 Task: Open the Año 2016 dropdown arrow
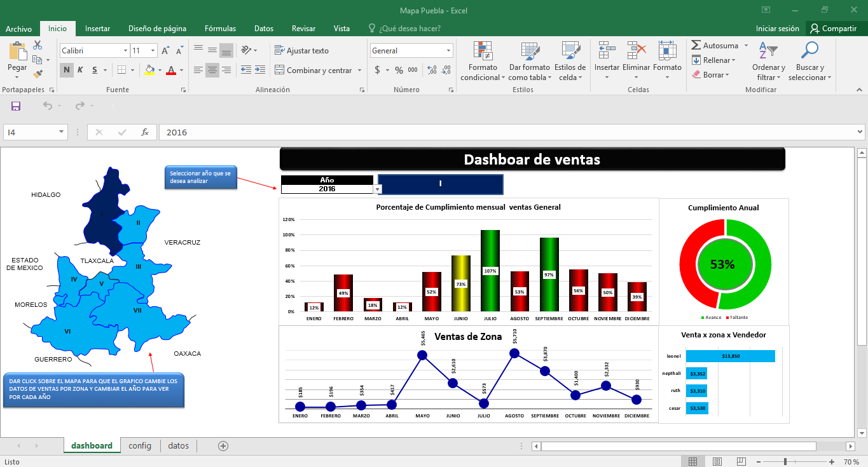378,189
